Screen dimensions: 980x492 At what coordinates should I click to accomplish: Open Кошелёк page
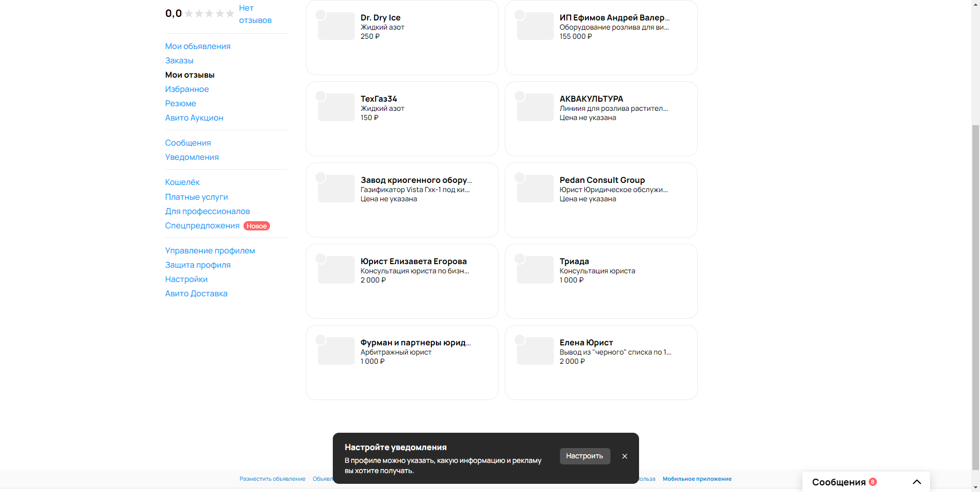click(182, 182)
